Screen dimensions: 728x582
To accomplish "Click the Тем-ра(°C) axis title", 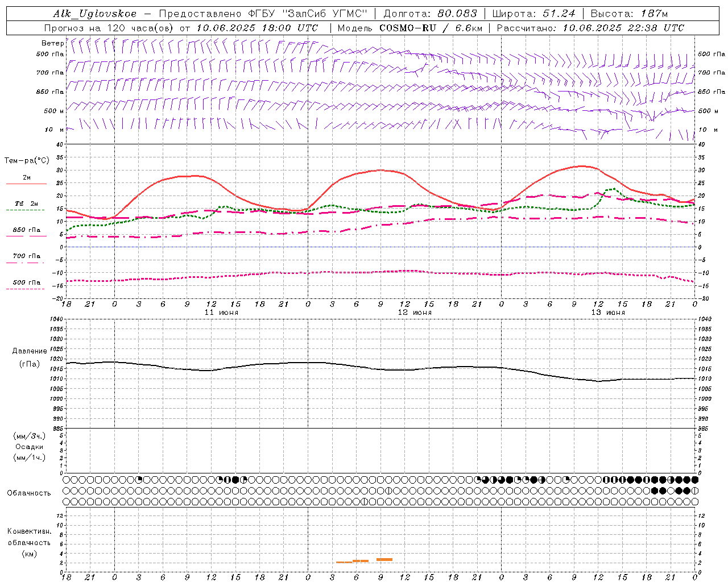I will pyautogui.click(x=27, y=161).
